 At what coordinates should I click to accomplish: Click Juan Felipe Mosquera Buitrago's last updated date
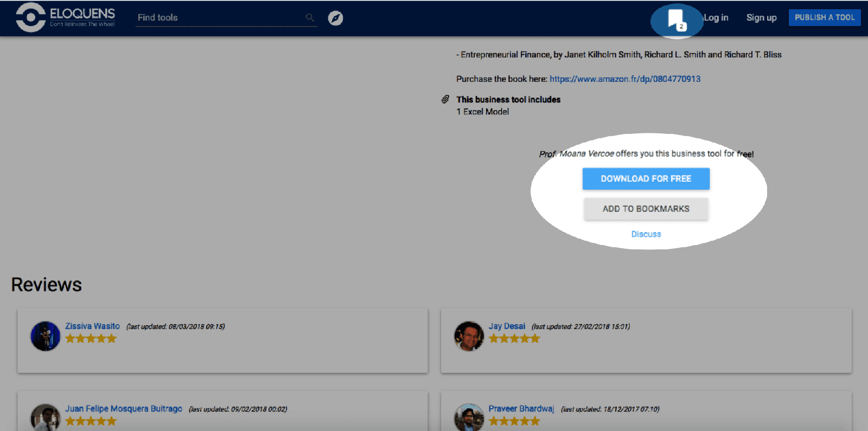point(238,409)
